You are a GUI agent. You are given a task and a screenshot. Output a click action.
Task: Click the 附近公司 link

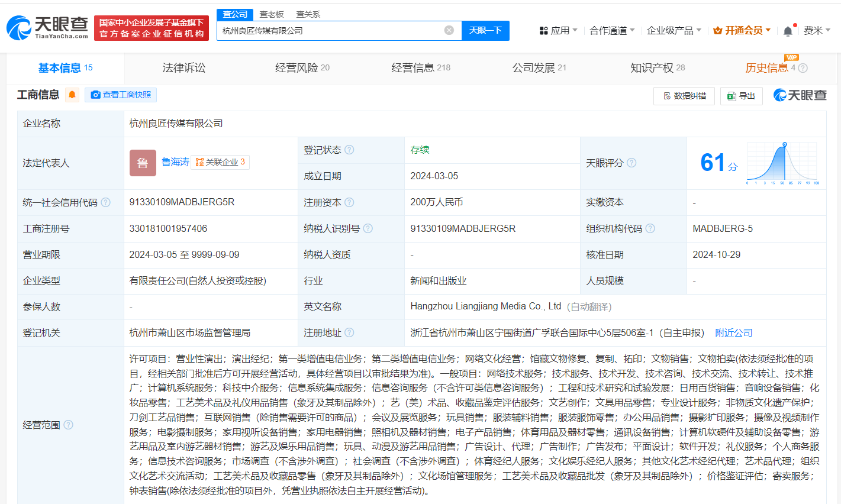[x=734, y=333]
